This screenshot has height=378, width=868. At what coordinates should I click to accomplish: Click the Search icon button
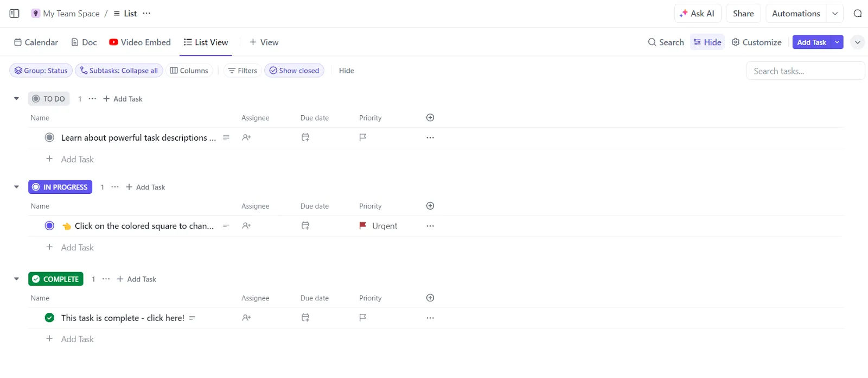[666, 42]
